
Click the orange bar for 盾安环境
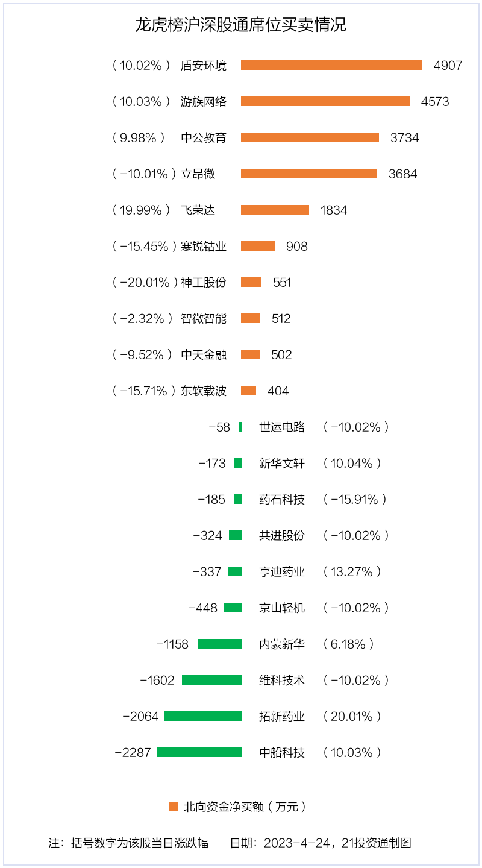click(x=331, y=65)
